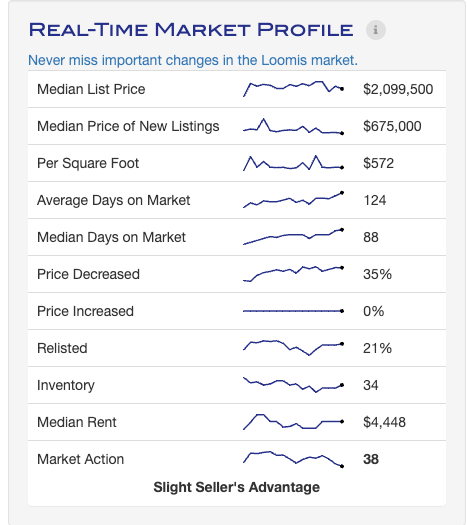Click the Relisted 21% value

[377, 348]
